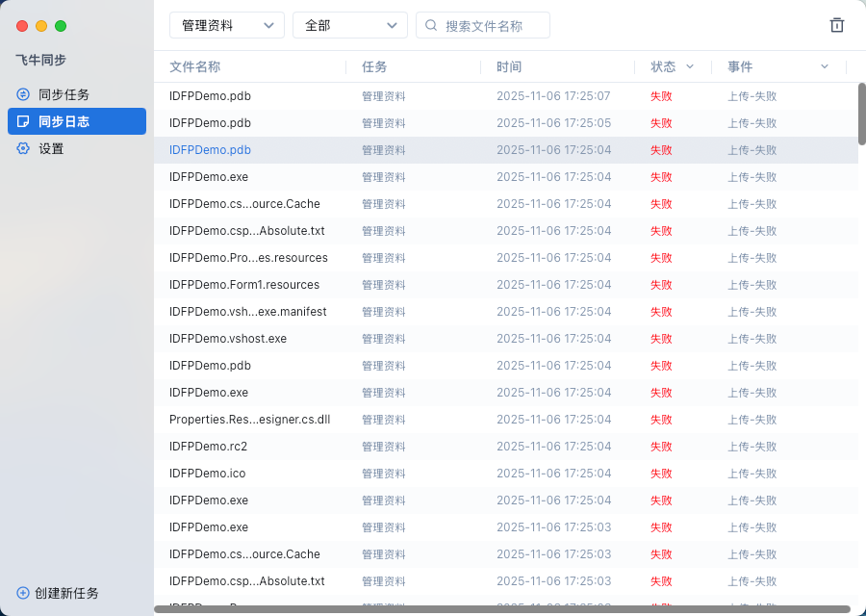
Task: Click the sync tasks icon in sidebar
Action: point(23,94)
